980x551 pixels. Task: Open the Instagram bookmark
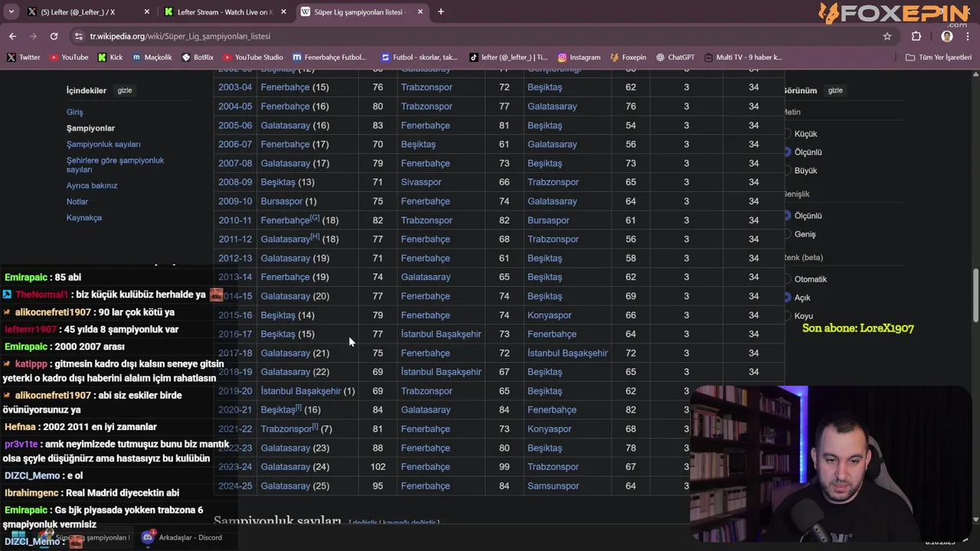click(579, 57)
